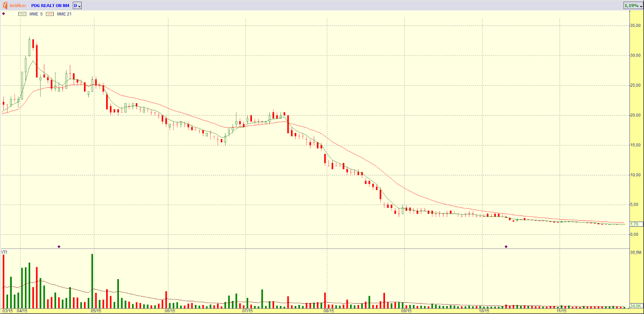Click the 11/15 date label on the time axis
This screenshot has width=644, height=314.
561,311
